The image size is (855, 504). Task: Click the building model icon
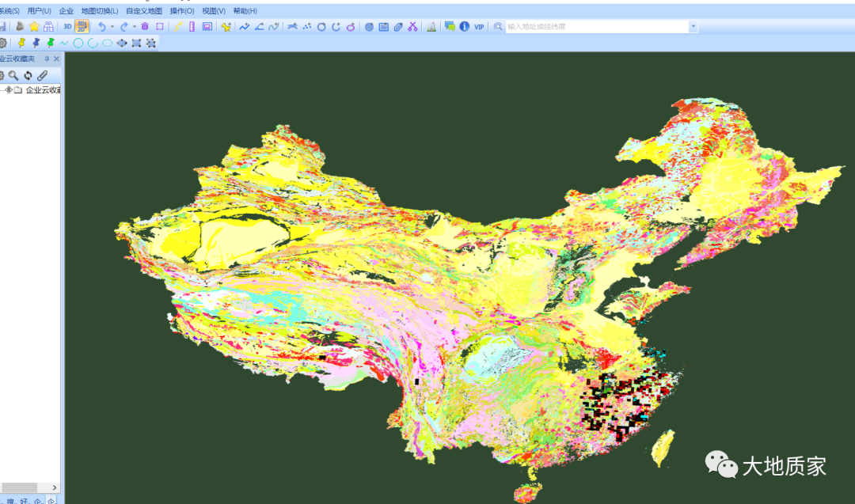[431, 26]
